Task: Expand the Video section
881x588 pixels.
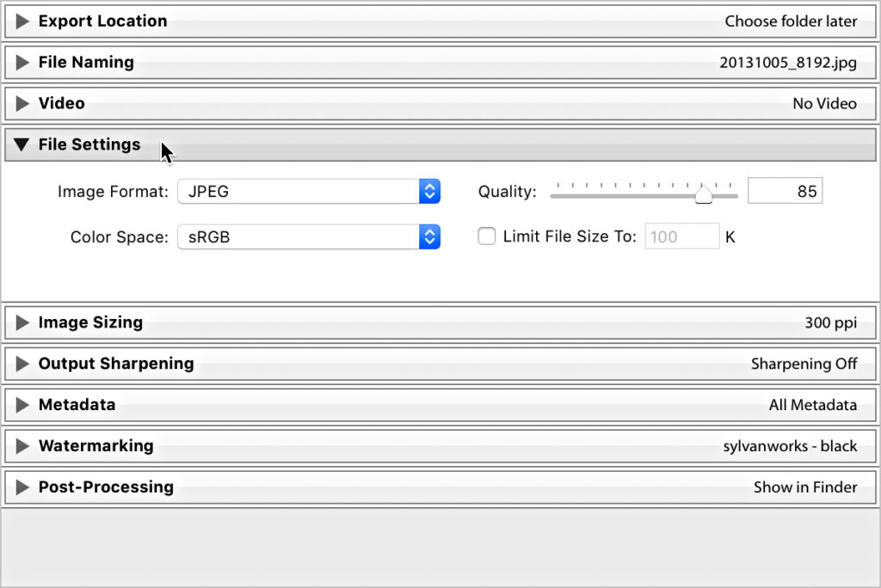Action: click(x=22, y=103)
